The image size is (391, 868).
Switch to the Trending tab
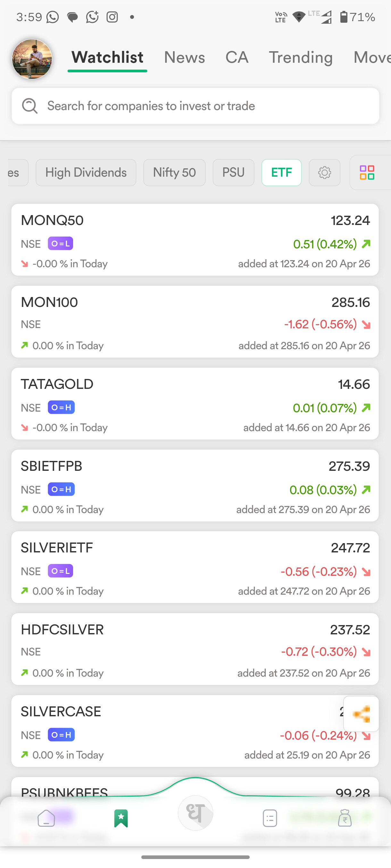(301, 57)
